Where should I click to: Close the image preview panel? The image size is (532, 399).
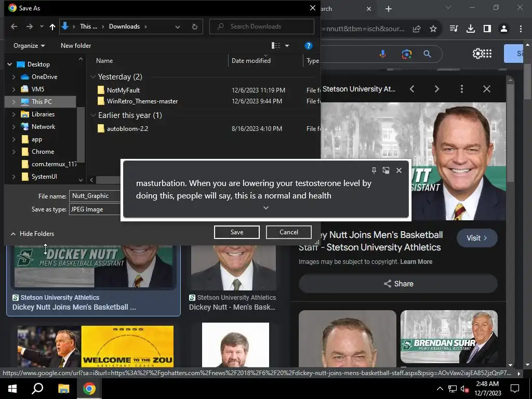486,89
